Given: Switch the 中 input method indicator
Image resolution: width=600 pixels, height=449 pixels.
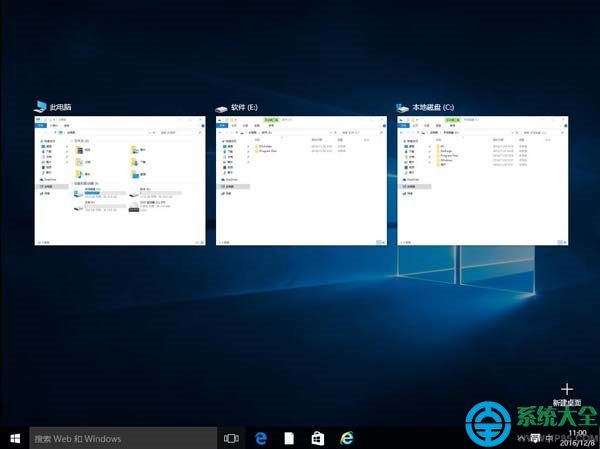Looking at the screenshot, I should tap(550, 438).
